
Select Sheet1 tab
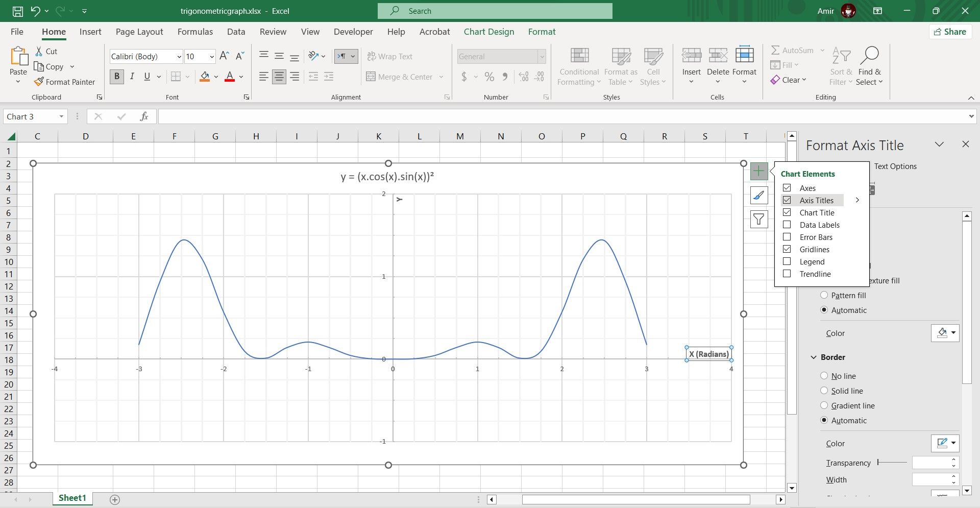pos(72,498)
